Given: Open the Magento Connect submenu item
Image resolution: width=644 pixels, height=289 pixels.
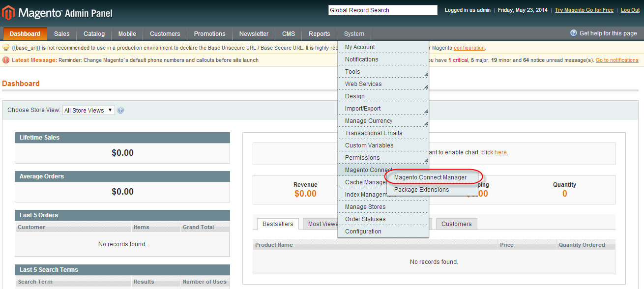Looking at the screenshot, I should pos(369,170).
